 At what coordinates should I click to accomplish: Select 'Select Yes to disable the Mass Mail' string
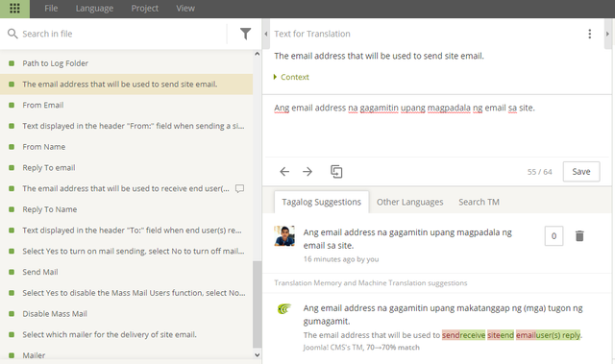point(126,293)
